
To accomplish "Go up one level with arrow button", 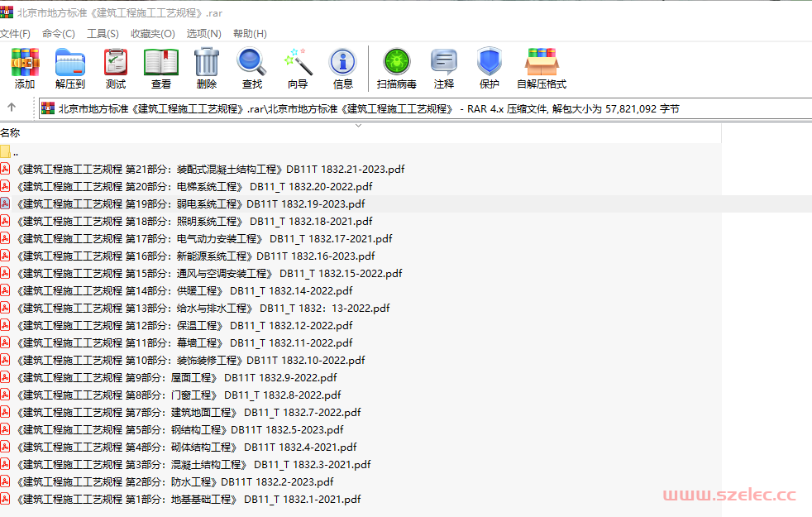I will [12, 108].
